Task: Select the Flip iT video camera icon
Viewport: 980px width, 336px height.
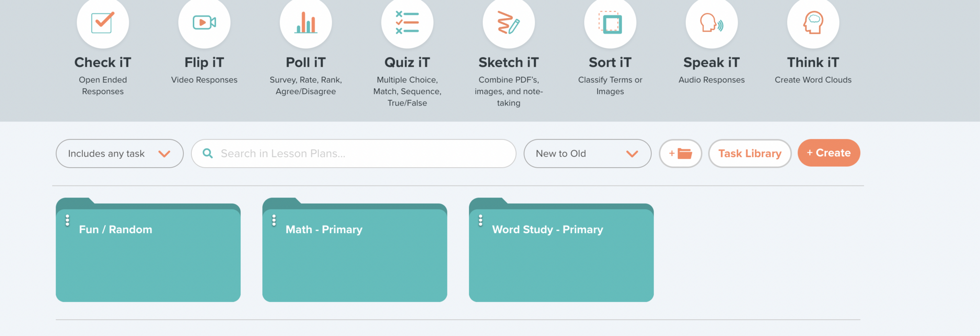Action: tap(204, 22)
